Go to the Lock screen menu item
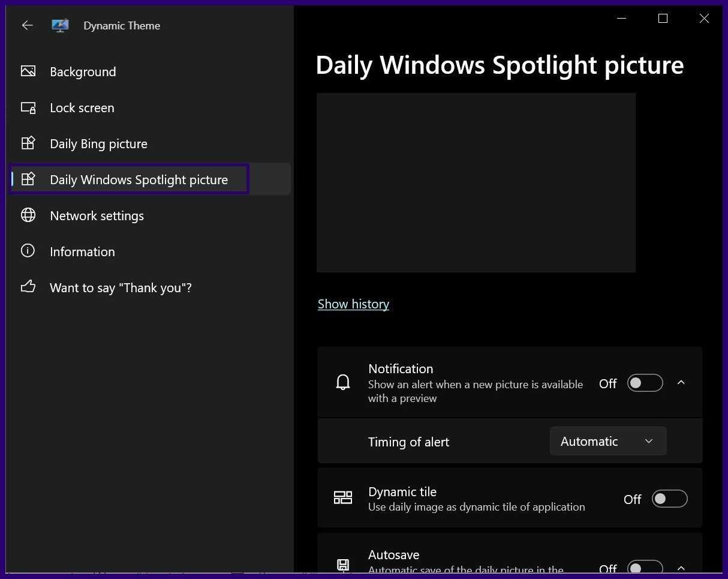Viewport: 728px width, 579px height. 82,108
